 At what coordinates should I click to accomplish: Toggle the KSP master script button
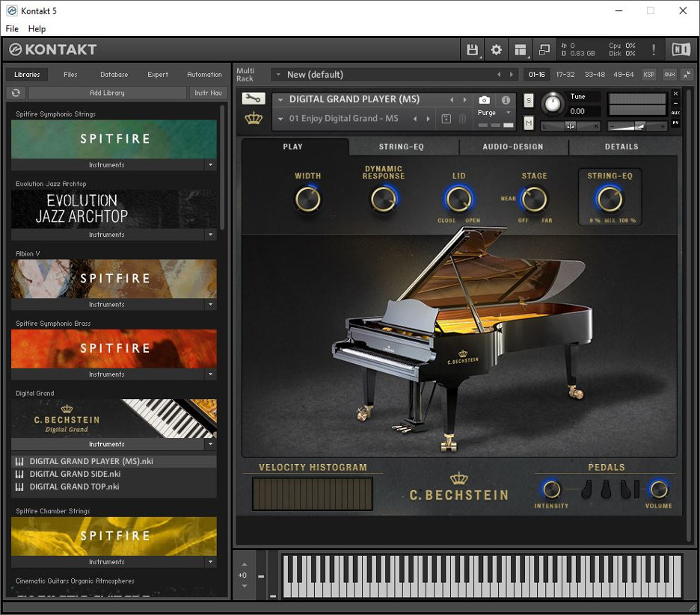click(x=648, y=75)
